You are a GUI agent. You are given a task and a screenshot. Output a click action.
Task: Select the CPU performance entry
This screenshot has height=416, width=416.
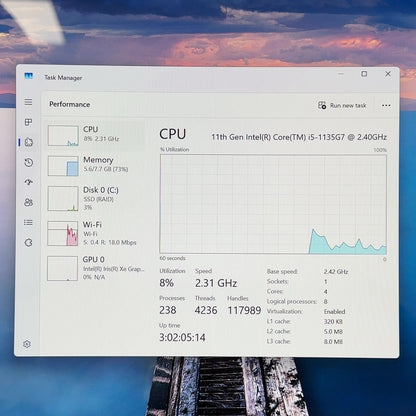click(x=95, y=135)
